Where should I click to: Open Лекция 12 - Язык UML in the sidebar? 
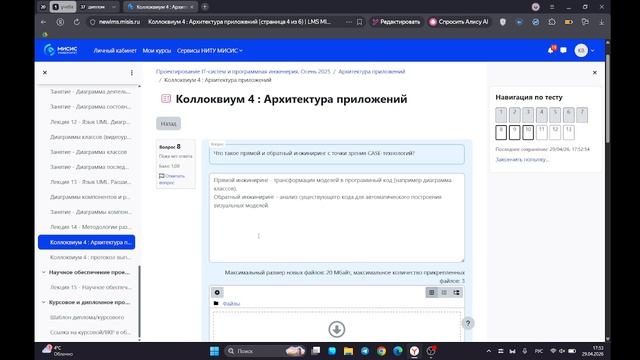point(90,122)
